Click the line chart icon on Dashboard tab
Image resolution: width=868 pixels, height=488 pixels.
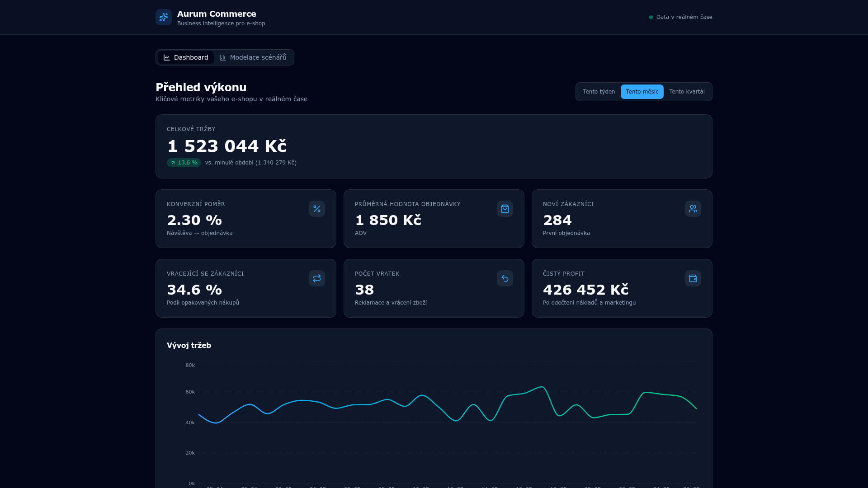(x=167, y=57)
